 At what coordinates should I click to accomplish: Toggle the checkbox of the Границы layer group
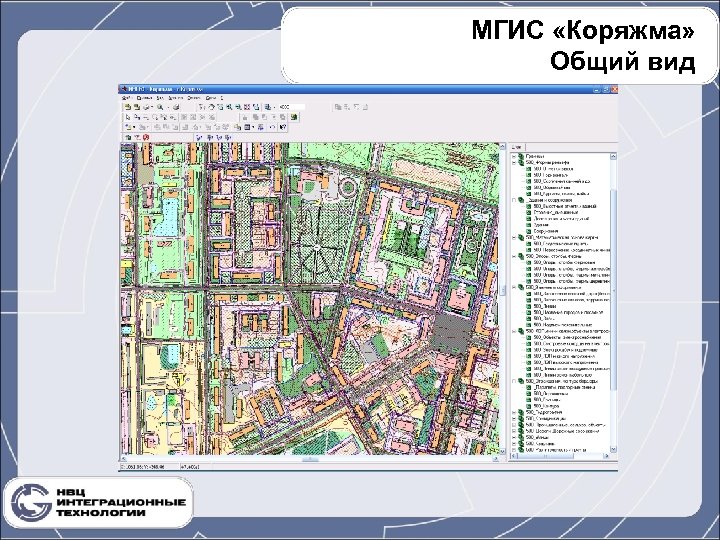pos(514,157)
